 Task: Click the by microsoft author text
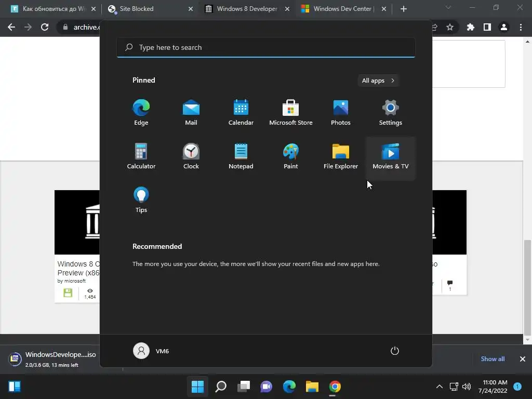pos(71,281)
